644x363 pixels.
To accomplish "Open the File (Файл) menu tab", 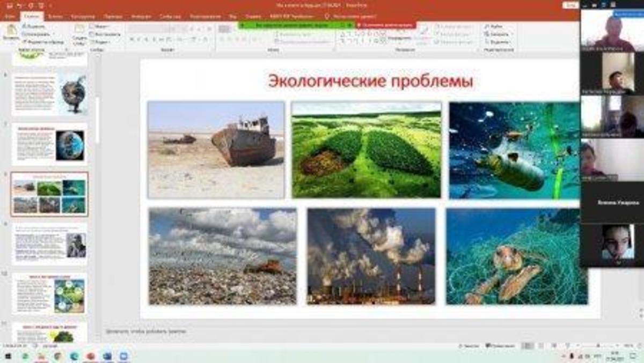I will click(x=10, y=17).
